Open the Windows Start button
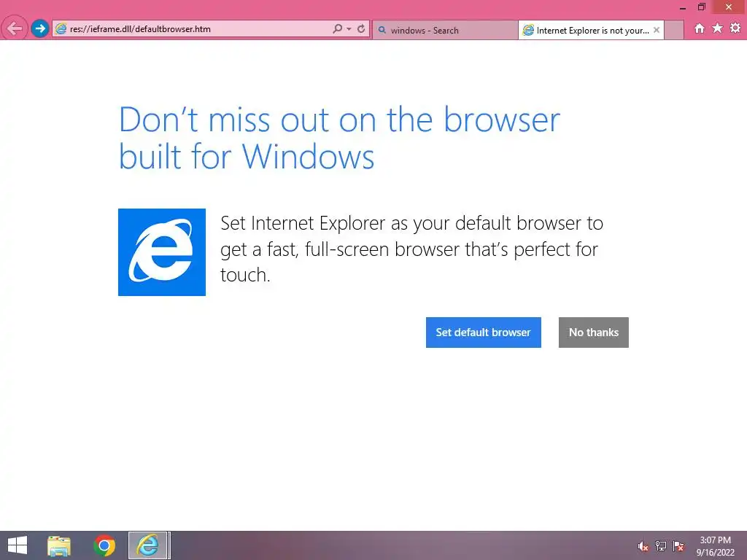The height and width of the screenshot is (560, 747). coord(18,545)
